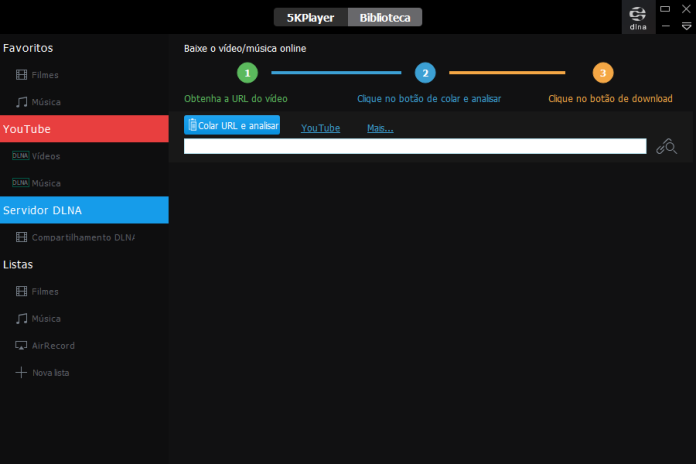Click the Colar URL e analisar button
Image resolution: width=696 pixels, height=464 pixels.
point(232,125)
